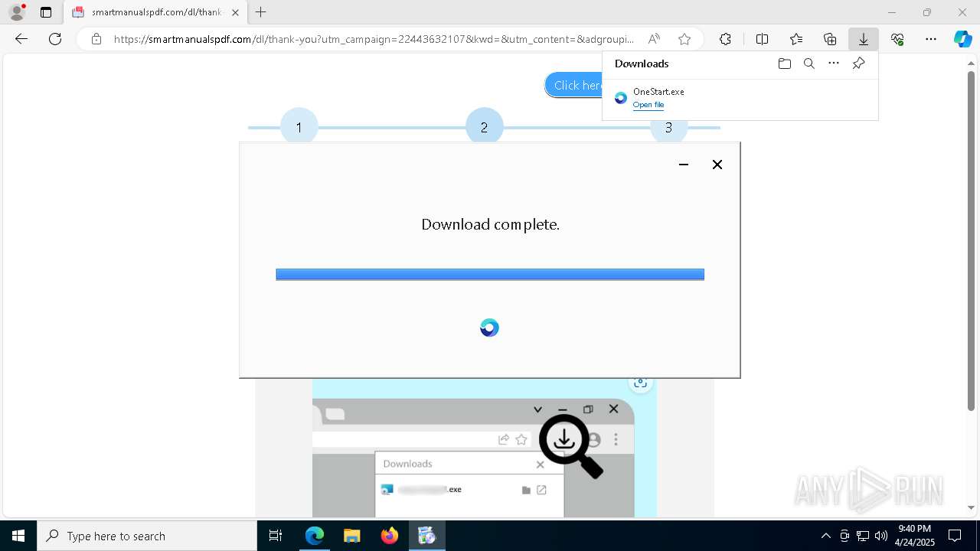Search downloads in Downloads panel
980x551 pixels.
click(x=809, y=64)
